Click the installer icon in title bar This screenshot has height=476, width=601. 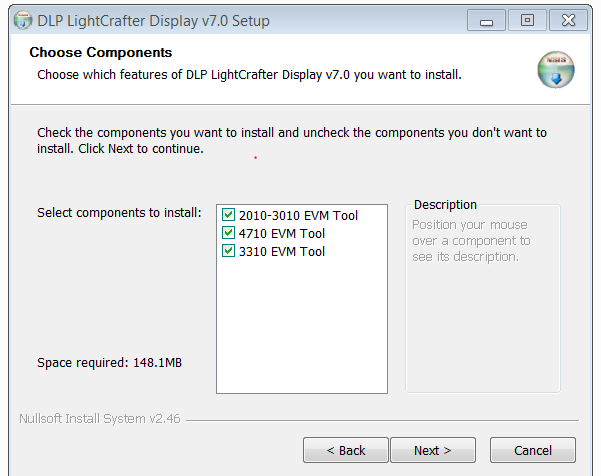pyautogui.click(x=23, y=20)
